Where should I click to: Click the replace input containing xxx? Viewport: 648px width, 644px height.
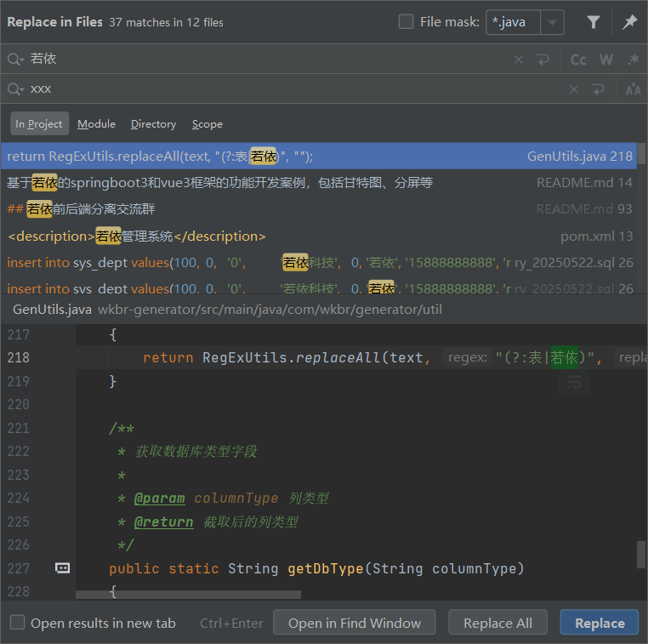(295, 88)
